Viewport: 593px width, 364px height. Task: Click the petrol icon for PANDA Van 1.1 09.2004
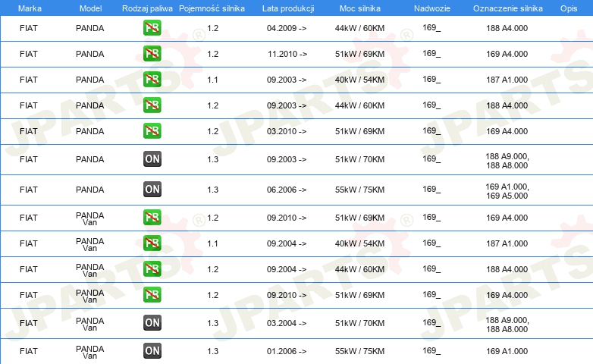coord(152,243)
